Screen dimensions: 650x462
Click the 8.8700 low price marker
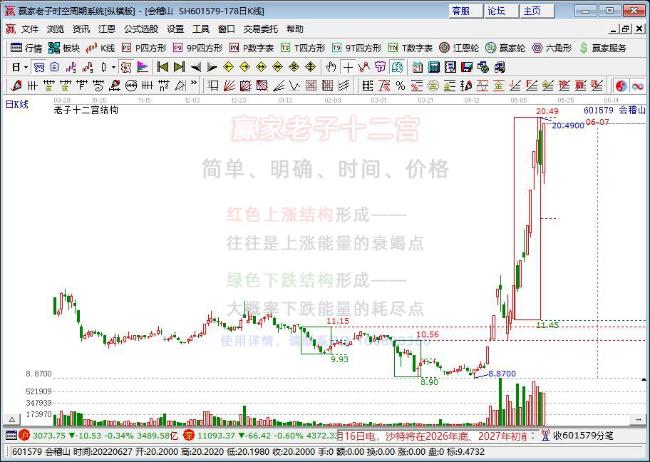502,374
